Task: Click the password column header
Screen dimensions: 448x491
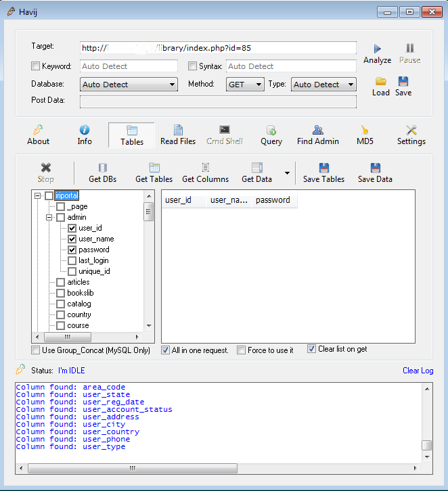Action: click(x=275, y=200)
